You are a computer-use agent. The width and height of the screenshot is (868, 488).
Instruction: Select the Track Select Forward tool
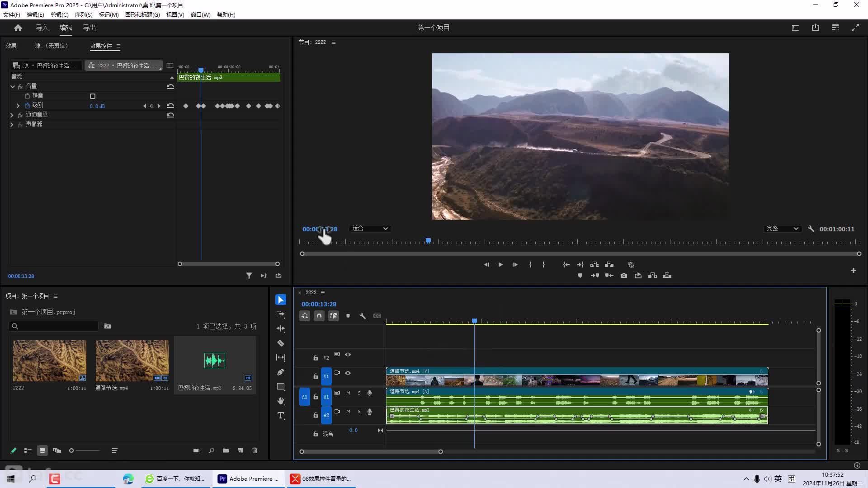pos(280,314)
